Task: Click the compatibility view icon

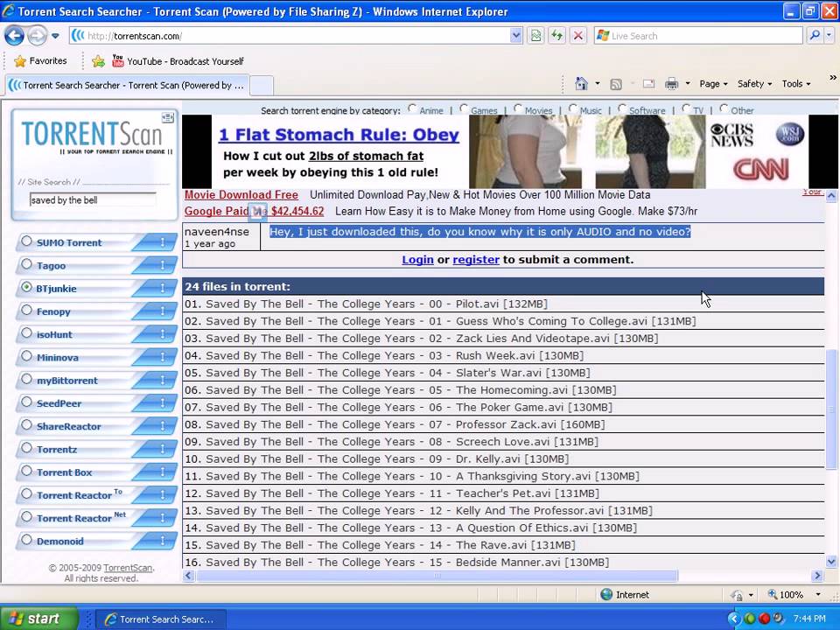Action: [x=535, y=36]
